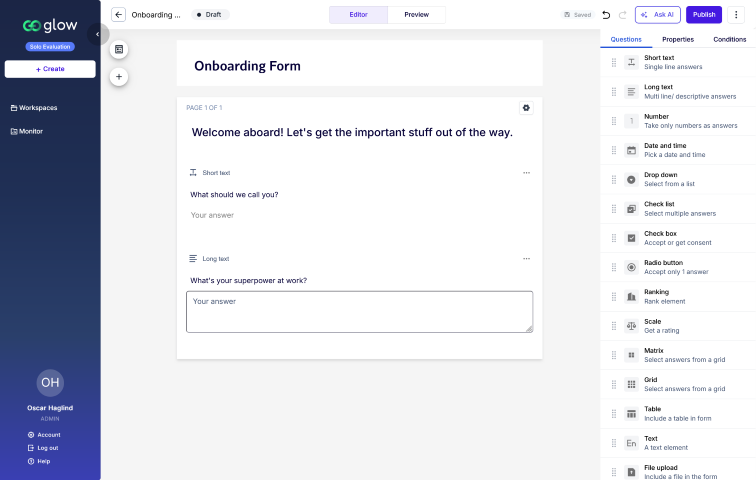Open Workspaces in the sidebar
The height and width of the screenshot is (480, 756).
(x=34, y=108)
